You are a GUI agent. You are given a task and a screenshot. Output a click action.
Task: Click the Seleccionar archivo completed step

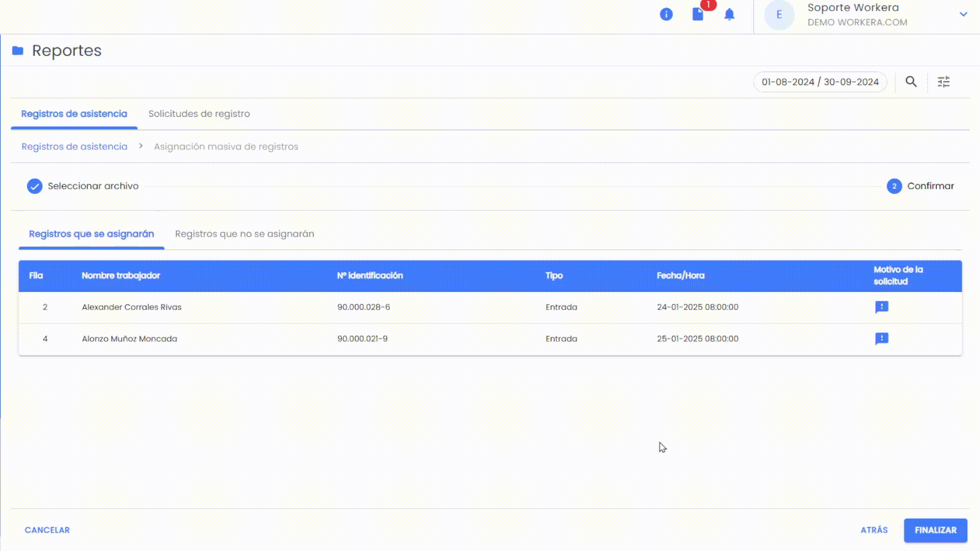point(83,186)
